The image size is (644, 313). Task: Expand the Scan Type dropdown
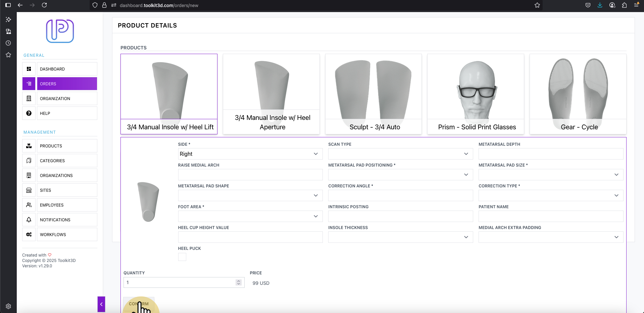(401, 154)
